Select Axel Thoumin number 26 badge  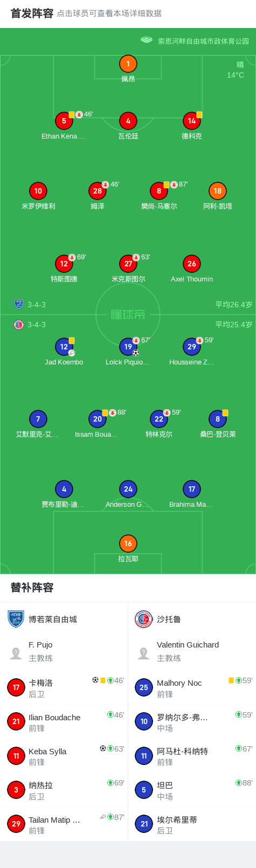tap(192, 264)
